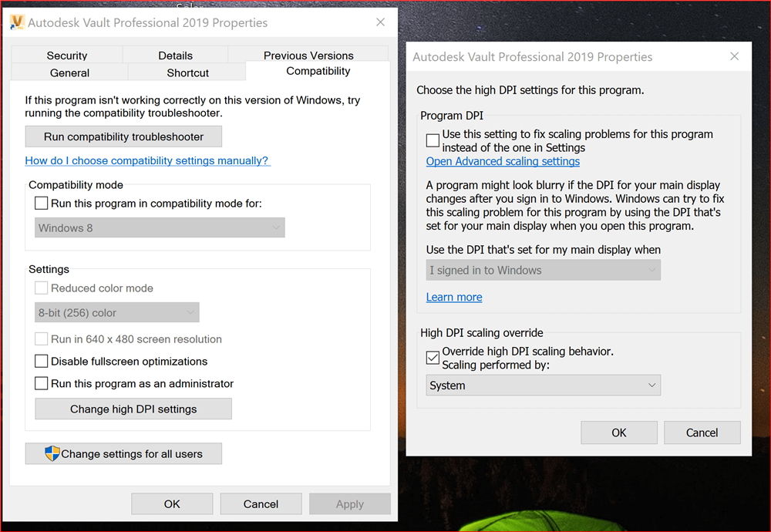771x532 pixels.
Task: Click the Apply button
Action: 350,503
